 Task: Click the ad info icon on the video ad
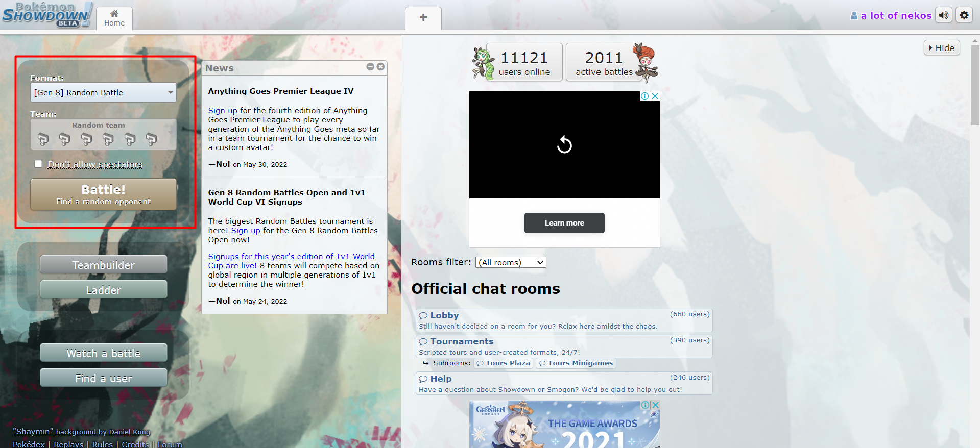click(645, 96)
